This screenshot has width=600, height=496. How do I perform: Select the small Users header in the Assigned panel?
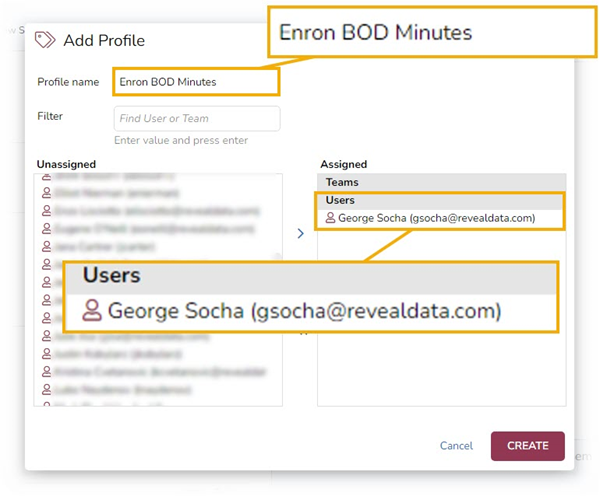(x=439, y=201)
